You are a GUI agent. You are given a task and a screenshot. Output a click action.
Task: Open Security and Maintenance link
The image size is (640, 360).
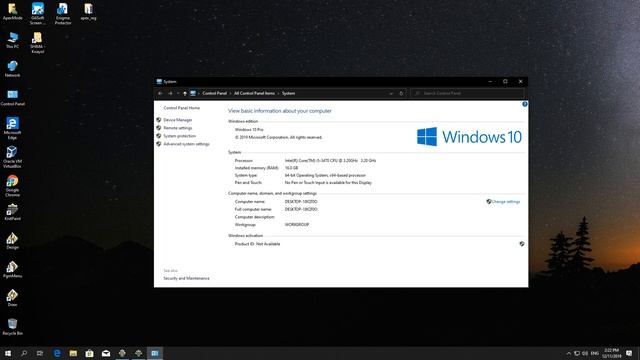187,278
